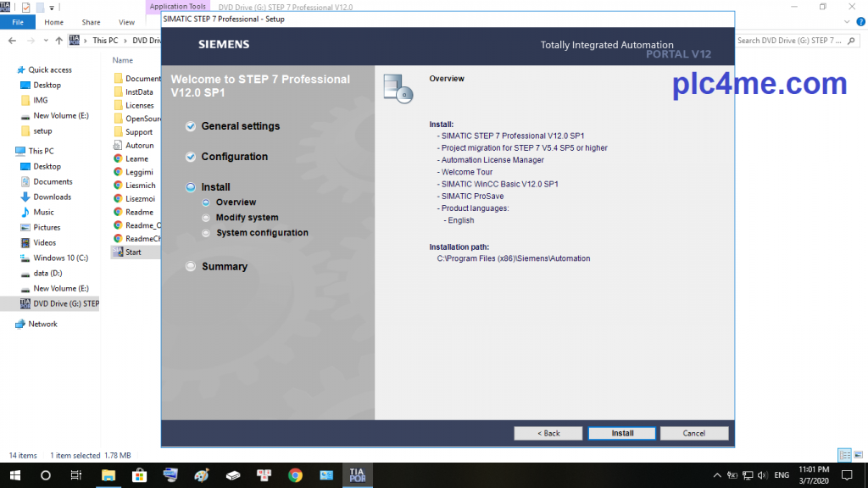
Task: Show hidden system tray icons chevron
Action: click(715, 475)
